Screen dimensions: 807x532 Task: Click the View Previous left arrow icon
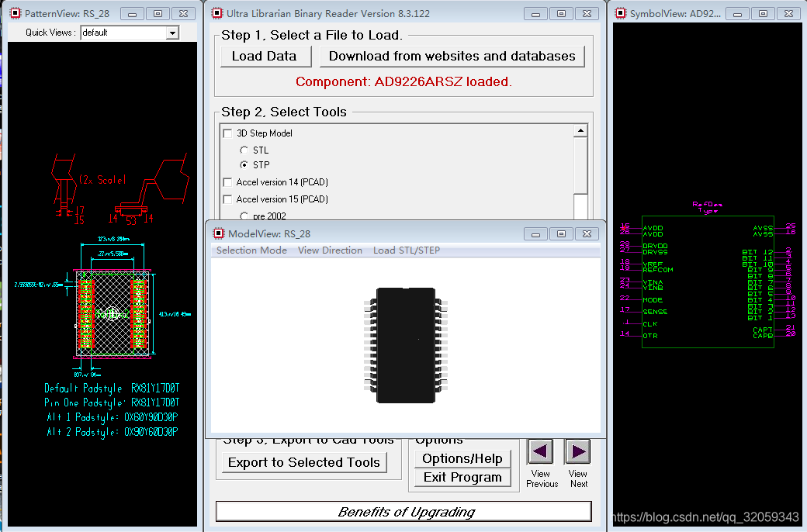540,452
